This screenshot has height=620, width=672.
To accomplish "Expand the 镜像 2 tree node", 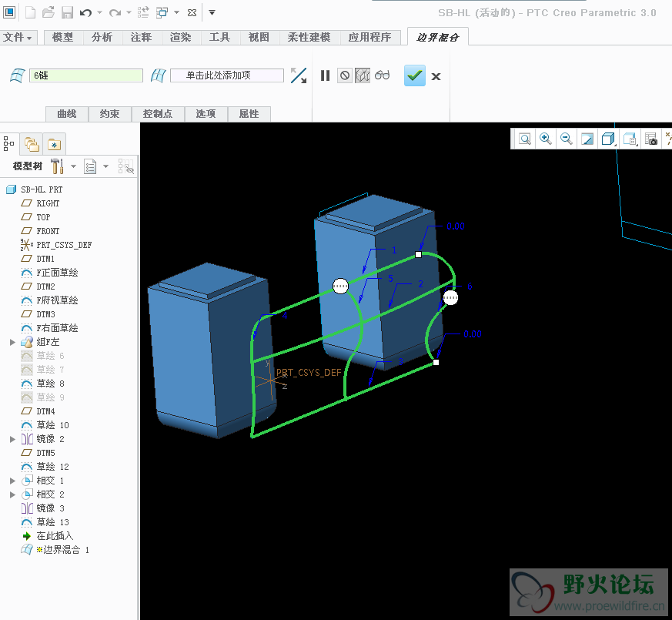I will pos(13,439).
